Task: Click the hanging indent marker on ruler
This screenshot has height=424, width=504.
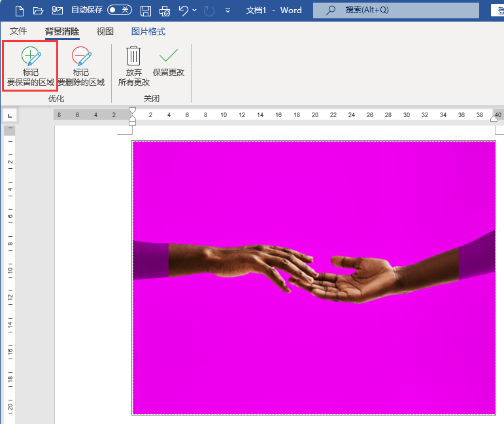Action: [x=132, y=118]
